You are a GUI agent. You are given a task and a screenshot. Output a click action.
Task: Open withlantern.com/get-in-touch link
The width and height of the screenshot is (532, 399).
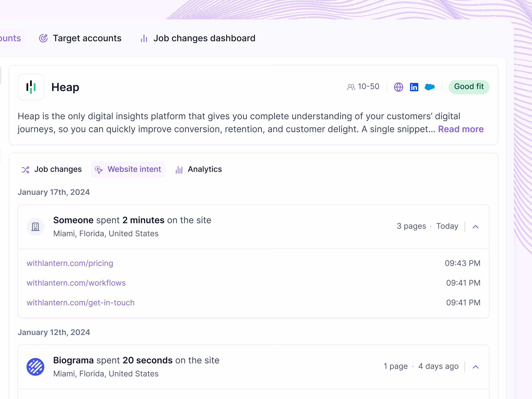pyautogui.click(x=81, y=303)
